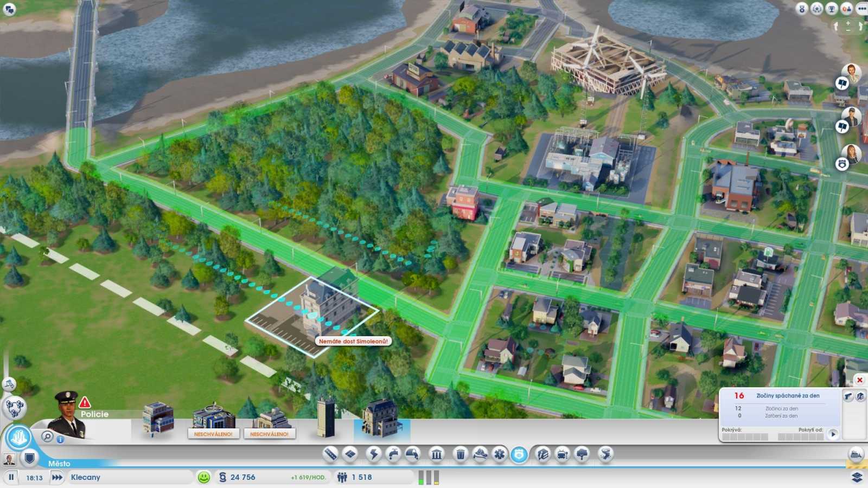Viewport: 868px width, 488px height.
Task: Open the mayor portrait icon
Action: (x=9, y=459)
